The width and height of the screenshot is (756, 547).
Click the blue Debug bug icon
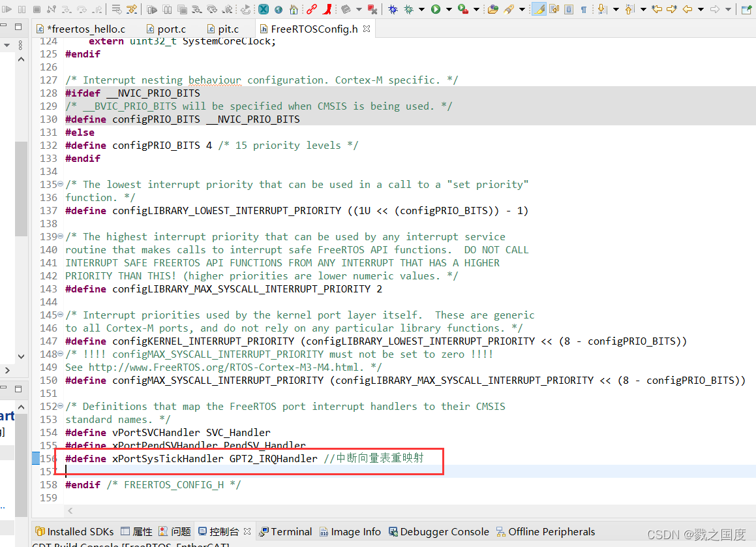[x=393, y=9]
